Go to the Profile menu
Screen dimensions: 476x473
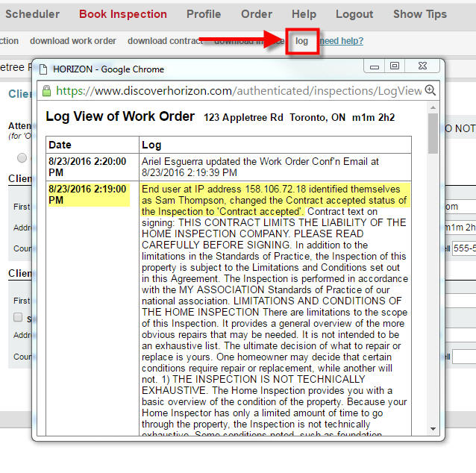(204, 14)
